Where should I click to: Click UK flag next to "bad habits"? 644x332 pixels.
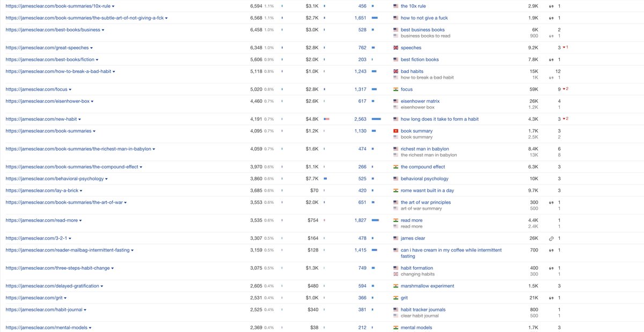click(396, 71)
